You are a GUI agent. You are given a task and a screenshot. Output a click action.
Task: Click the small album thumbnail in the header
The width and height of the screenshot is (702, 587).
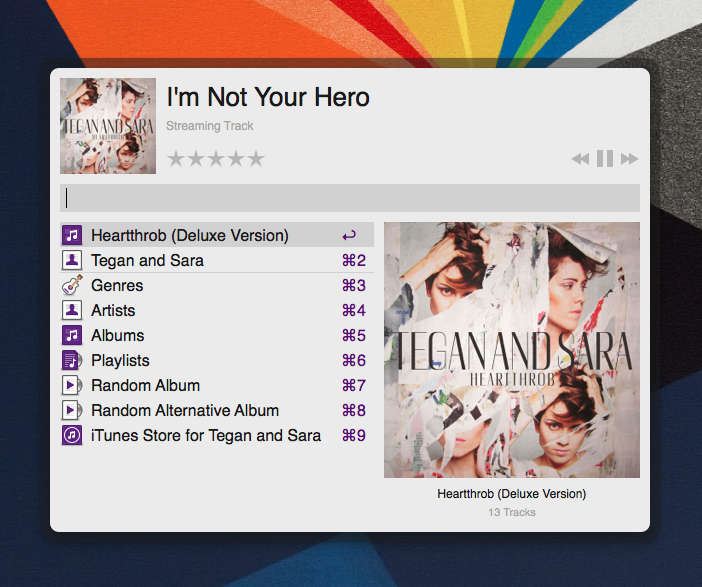pos(108,126)
